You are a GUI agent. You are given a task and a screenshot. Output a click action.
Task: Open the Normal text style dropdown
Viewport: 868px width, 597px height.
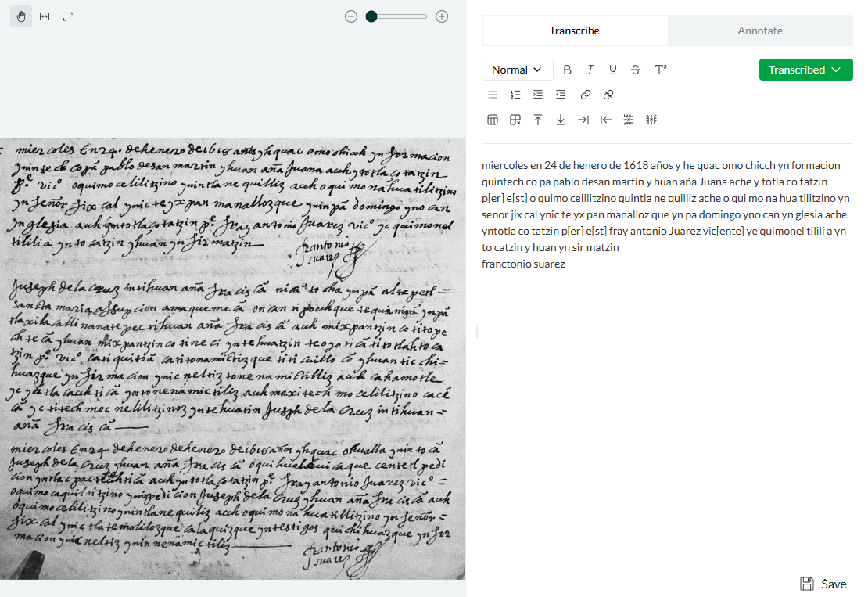tap(517, 70)
